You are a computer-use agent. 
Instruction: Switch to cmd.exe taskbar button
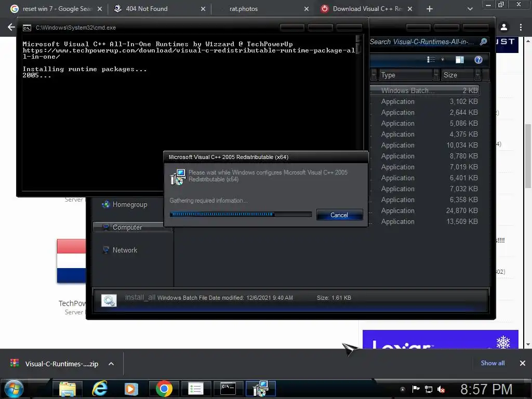point(228,389)
